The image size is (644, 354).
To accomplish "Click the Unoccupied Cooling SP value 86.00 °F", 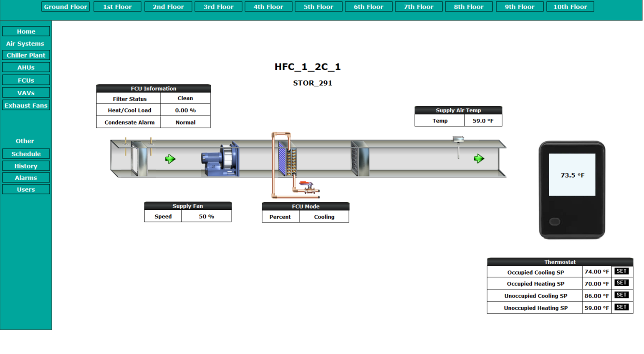I will (597, 296).
